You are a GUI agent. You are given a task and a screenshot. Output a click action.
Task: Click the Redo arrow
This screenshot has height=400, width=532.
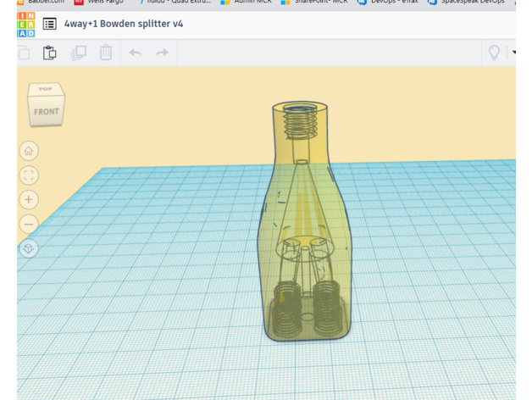pyautogui.click(x=161, y=53)
